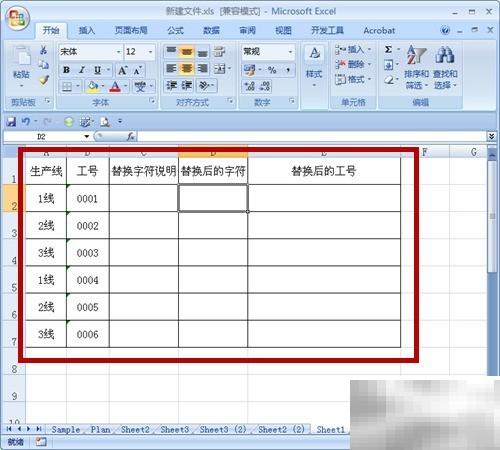Viewport: 500px width, 450px height.
Task: Toggle Underline formatting
Action: [97, 70]
